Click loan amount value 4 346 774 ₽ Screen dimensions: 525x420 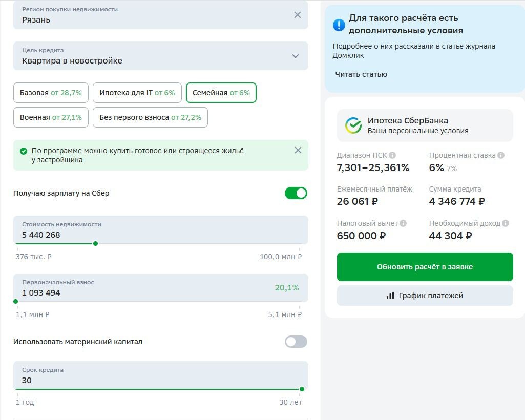point(457,201)
